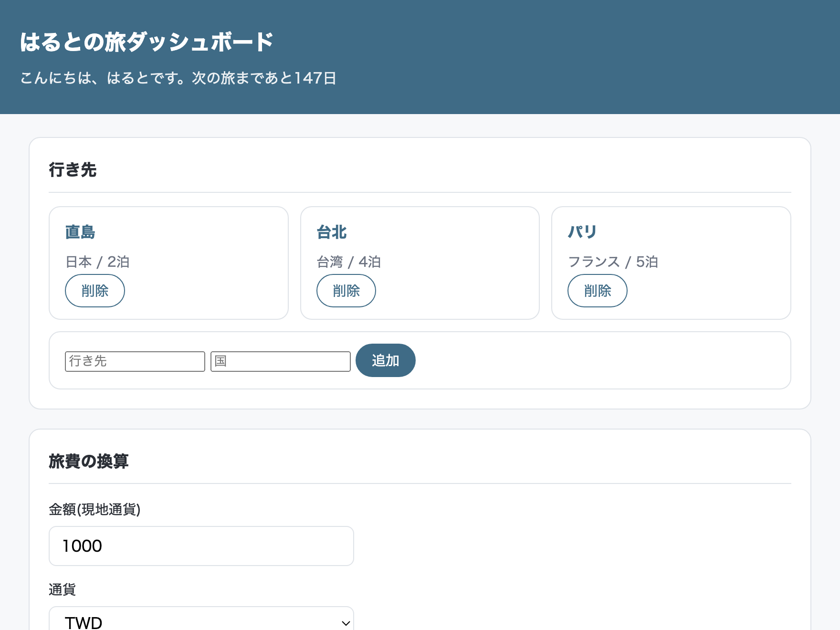Click the 追加 add button

point(385,360)
